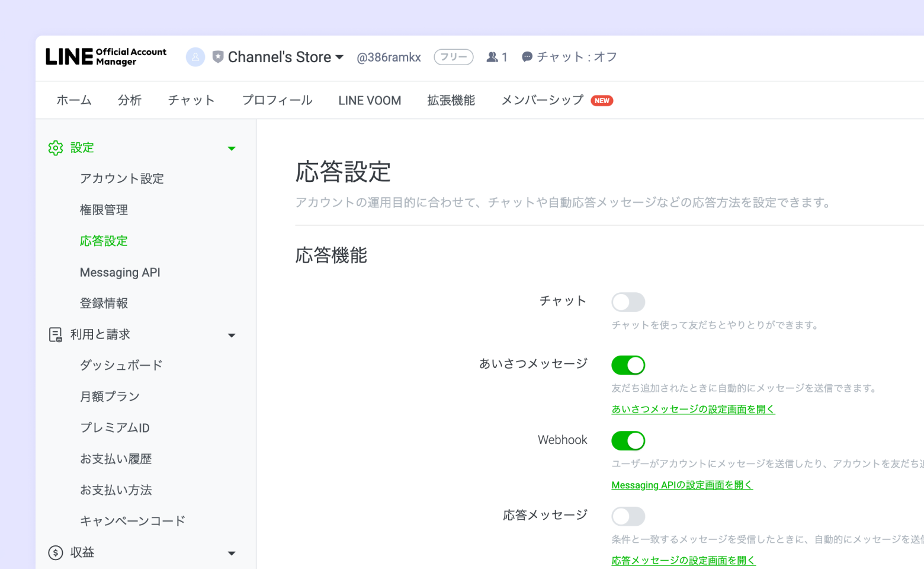924x569 pixels.
Task: Click the shield badge beside Channel's Store
Action: 218,57
